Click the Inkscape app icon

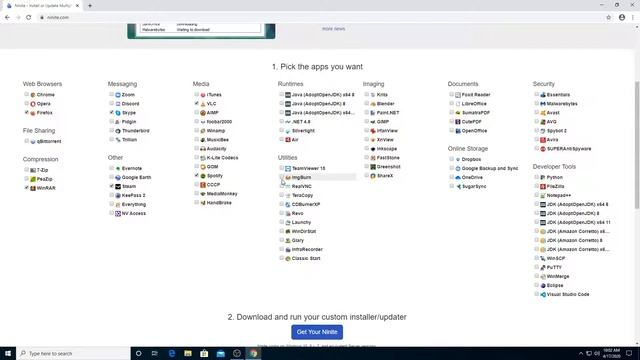pos(373,149)
